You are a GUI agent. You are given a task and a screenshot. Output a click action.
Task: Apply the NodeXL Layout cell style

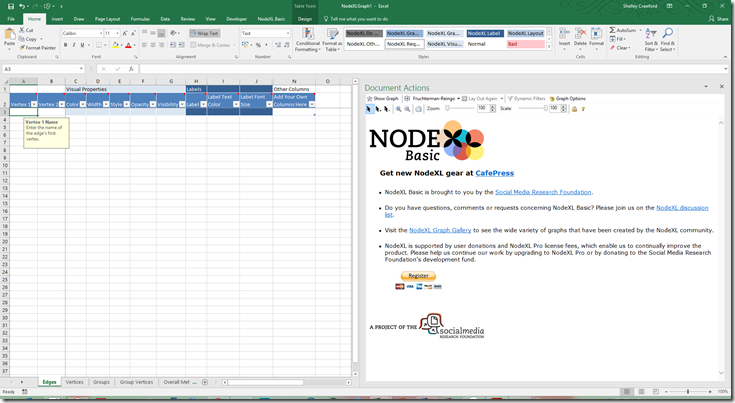[525, 33]
